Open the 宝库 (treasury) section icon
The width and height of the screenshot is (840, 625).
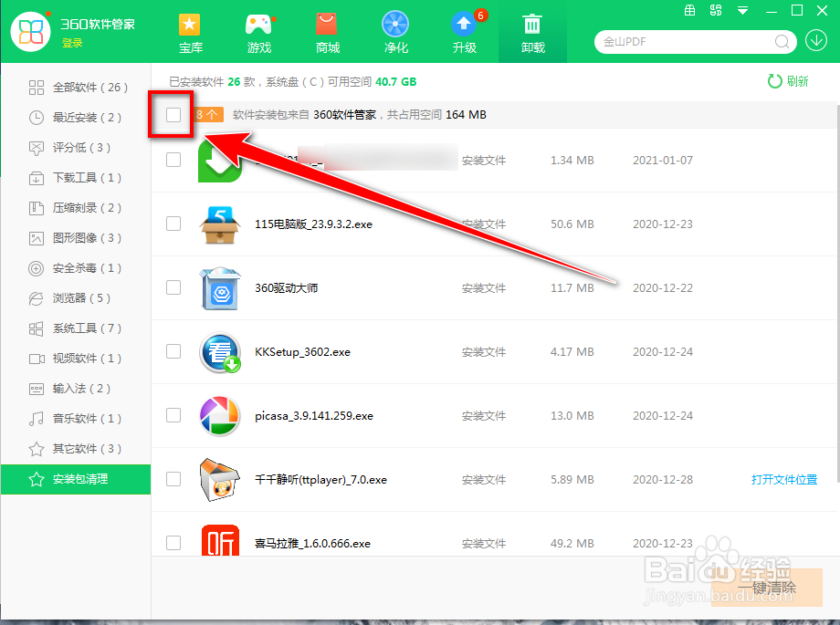click(x=190, y=32)
